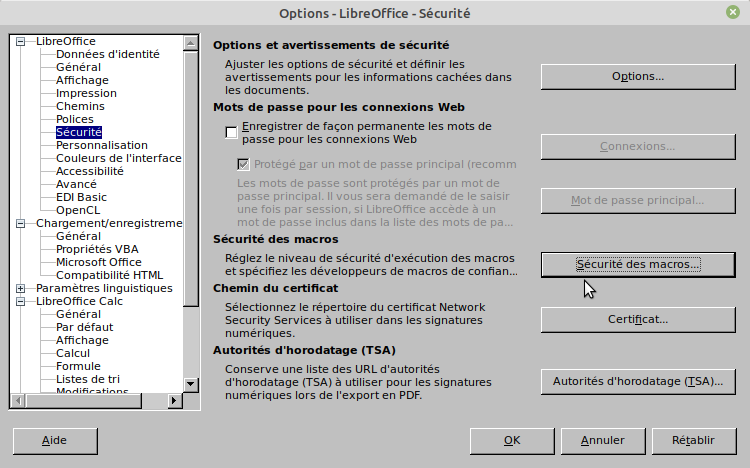750x468 pixels.
Task: Collapse the LibreOffice Calc tree node
Action: (x=20, y=301)
